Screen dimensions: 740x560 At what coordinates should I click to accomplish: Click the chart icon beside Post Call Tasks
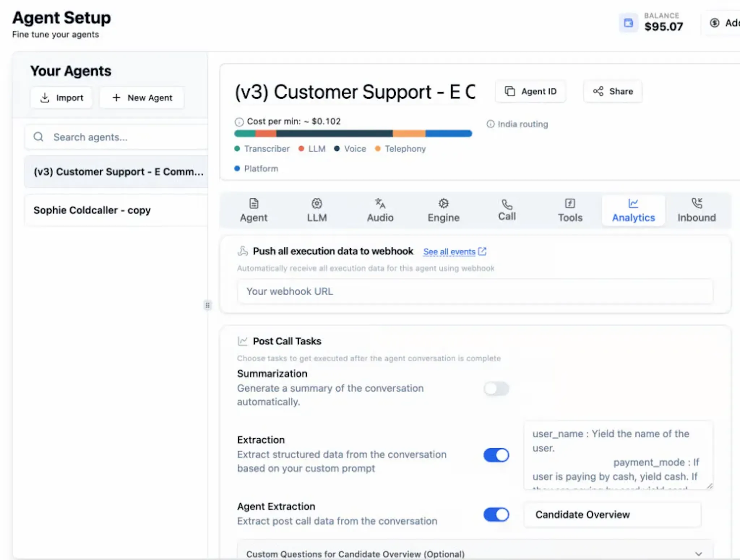coord(242,341)
